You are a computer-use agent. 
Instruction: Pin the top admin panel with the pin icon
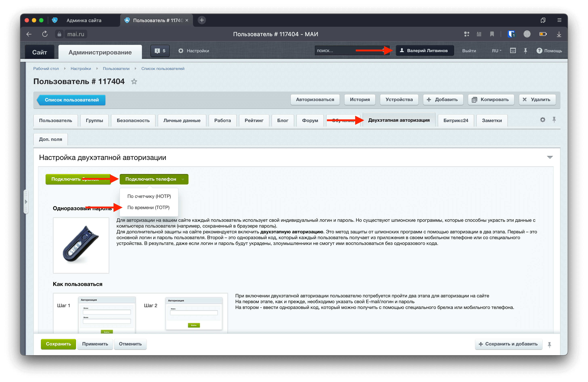tap(526, 51)
